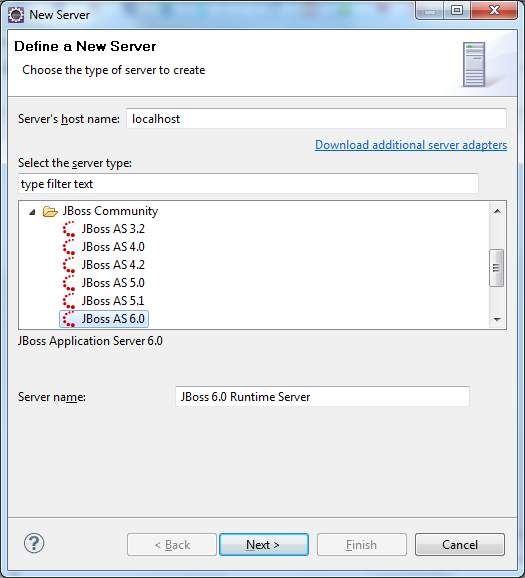Click the Next button
Screen dimensions: 525x578
tap(264, 544)
